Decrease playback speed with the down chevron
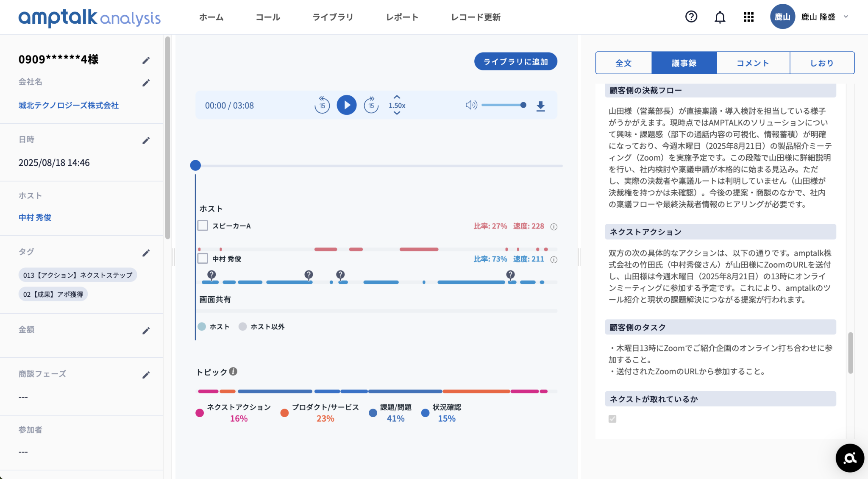The width and height of the screenshot is (868, 479). point(396,112)
